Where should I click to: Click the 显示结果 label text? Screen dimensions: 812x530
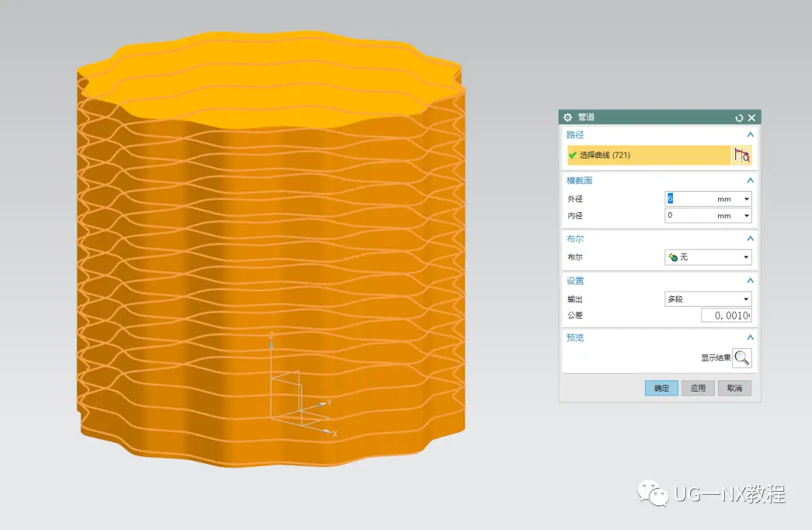716,358
